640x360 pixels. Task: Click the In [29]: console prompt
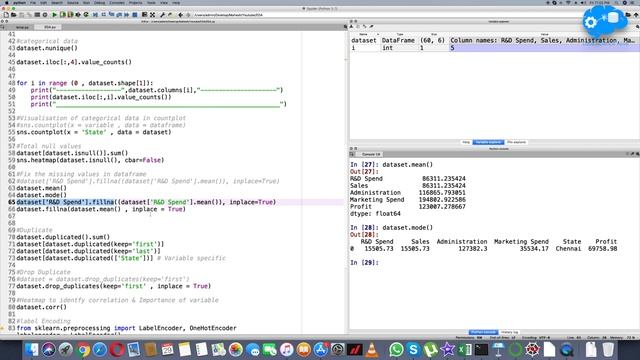pyautogui.click(x=364, y=262)
